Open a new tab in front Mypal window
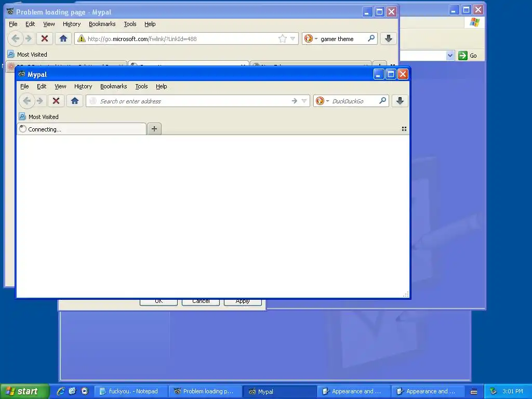 point(154,129)
